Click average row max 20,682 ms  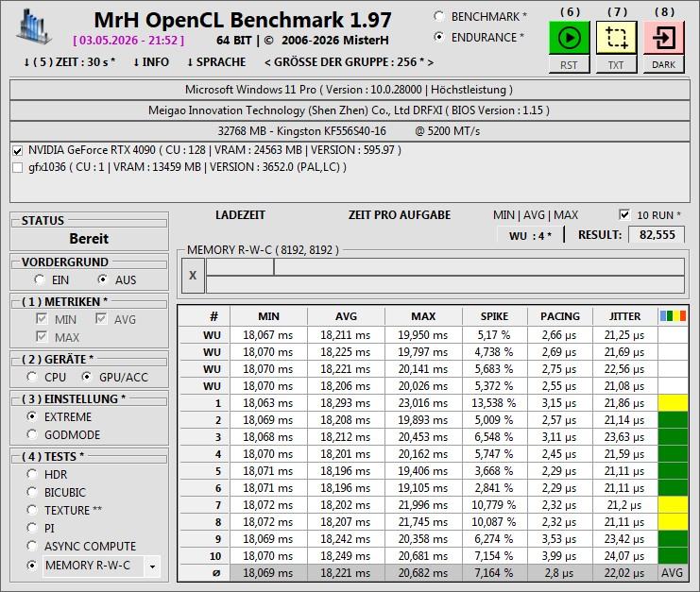(x=423, y=573)
